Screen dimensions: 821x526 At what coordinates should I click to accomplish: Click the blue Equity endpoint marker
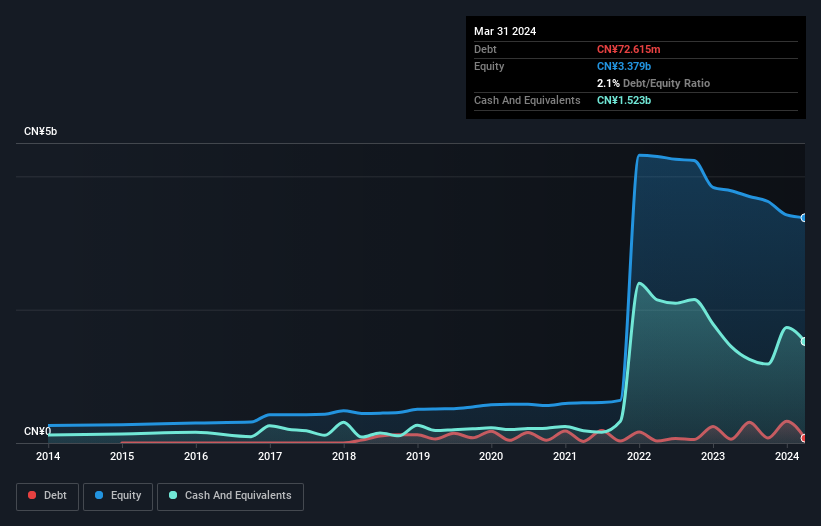point(804,218)
